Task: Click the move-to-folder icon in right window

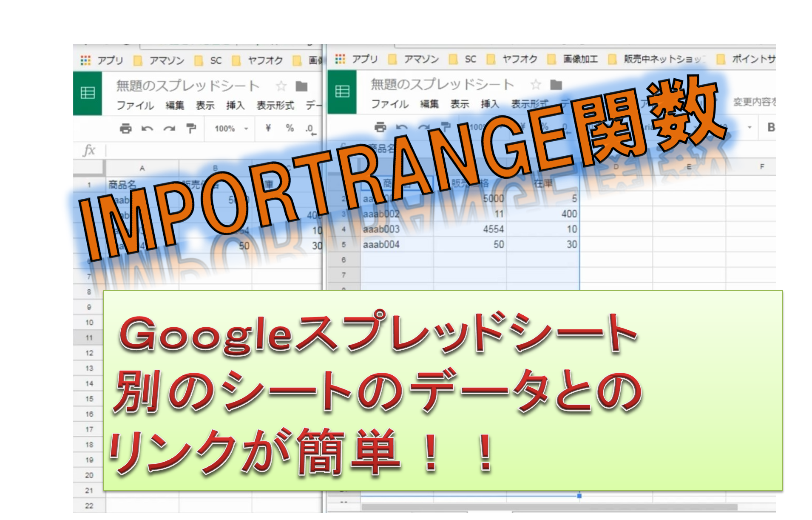Action: [556, 85]
